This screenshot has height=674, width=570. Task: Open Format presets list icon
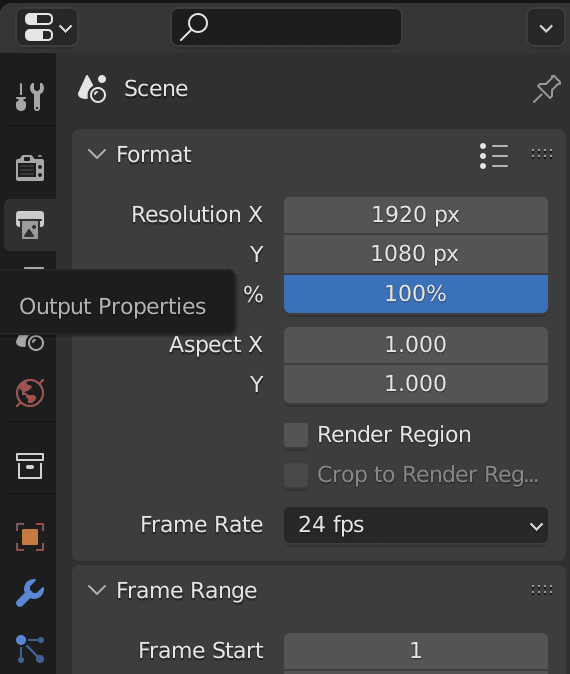coord(494,156)
